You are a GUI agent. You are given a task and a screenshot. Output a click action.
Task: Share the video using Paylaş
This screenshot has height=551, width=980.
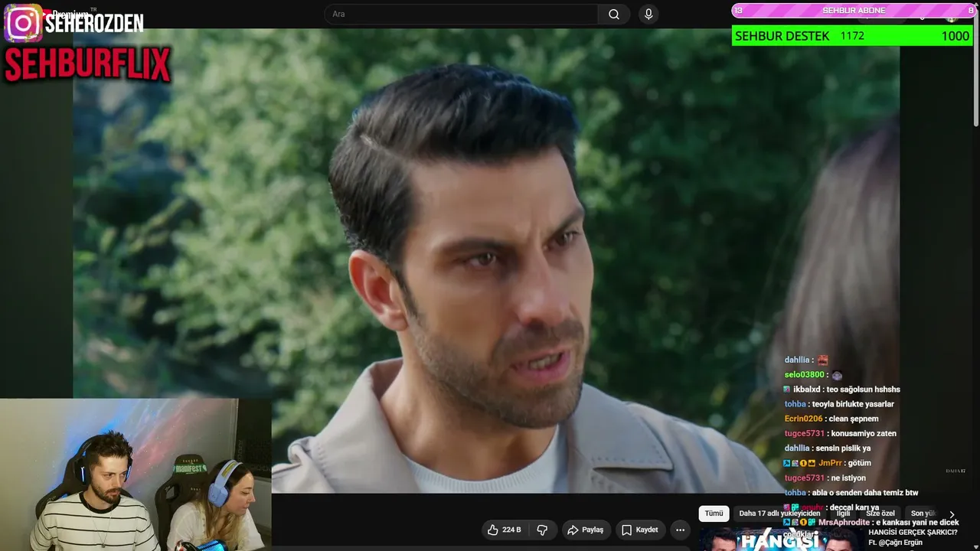pyautogui.click(x=586, y=530)
